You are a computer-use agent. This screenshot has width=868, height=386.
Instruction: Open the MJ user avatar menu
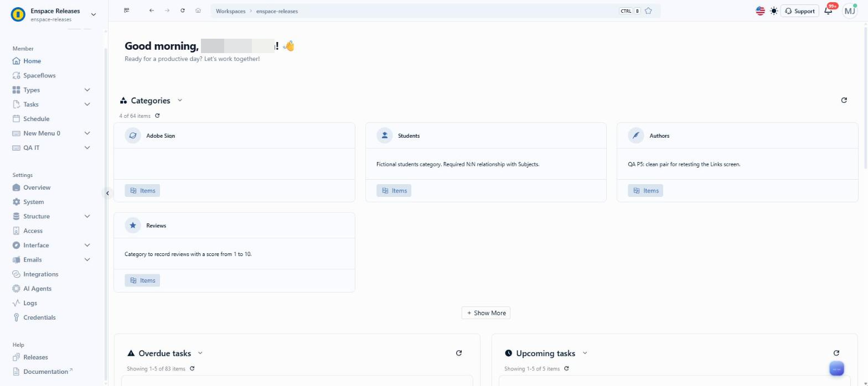(850, 11)
